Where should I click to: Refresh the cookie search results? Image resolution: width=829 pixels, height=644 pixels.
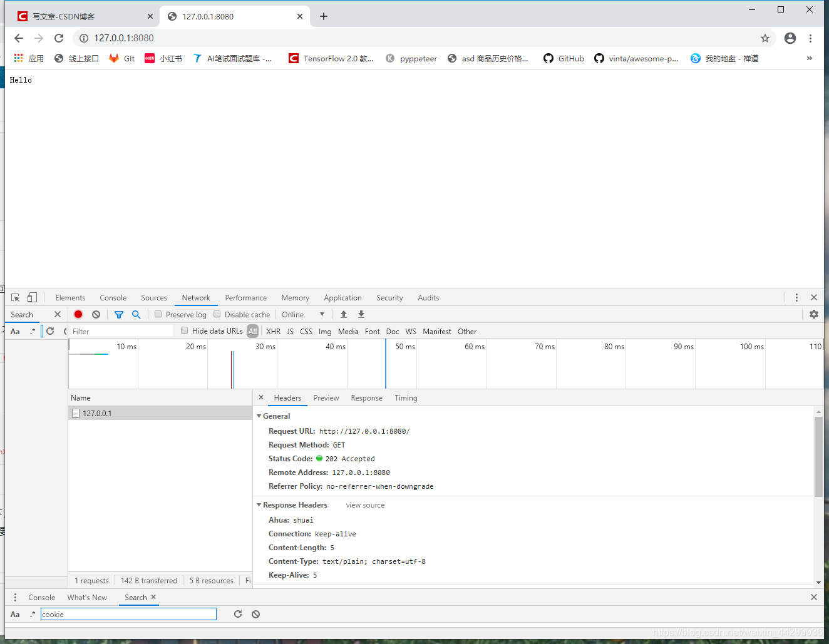238,614
